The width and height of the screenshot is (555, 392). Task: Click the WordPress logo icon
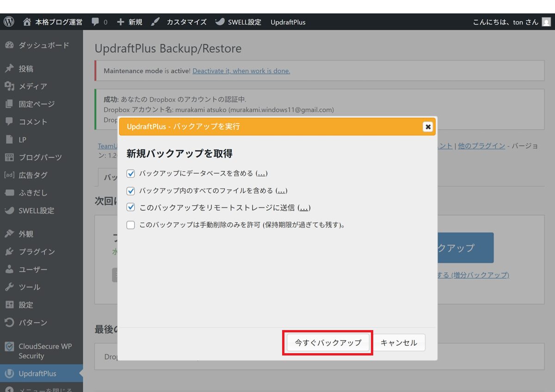(9, 22)
